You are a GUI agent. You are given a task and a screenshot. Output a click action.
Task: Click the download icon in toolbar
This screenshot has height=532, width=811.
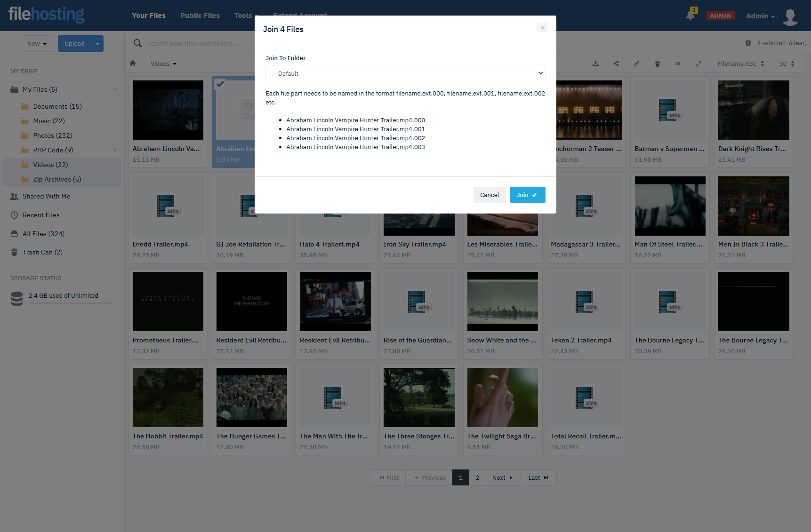[595, 64]
